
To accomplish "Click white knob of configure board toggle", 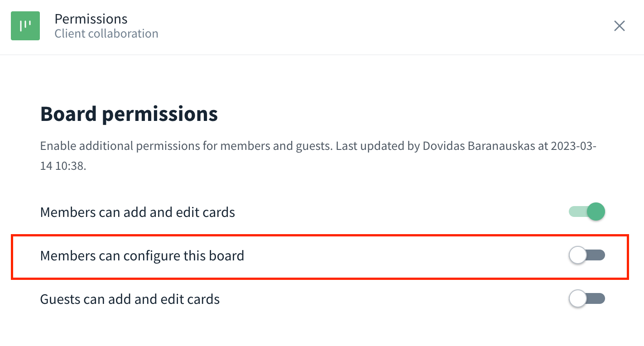I will tap(578, 255).
